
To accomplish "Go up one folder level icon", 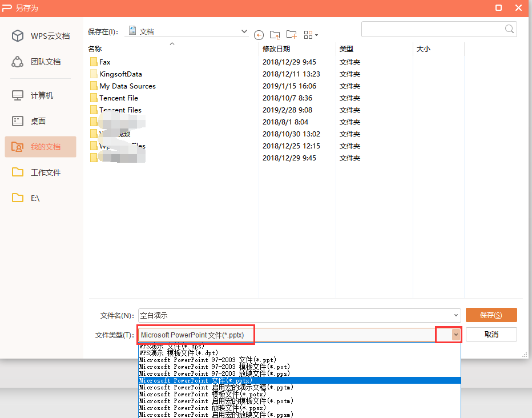I will tap(275, 35).
